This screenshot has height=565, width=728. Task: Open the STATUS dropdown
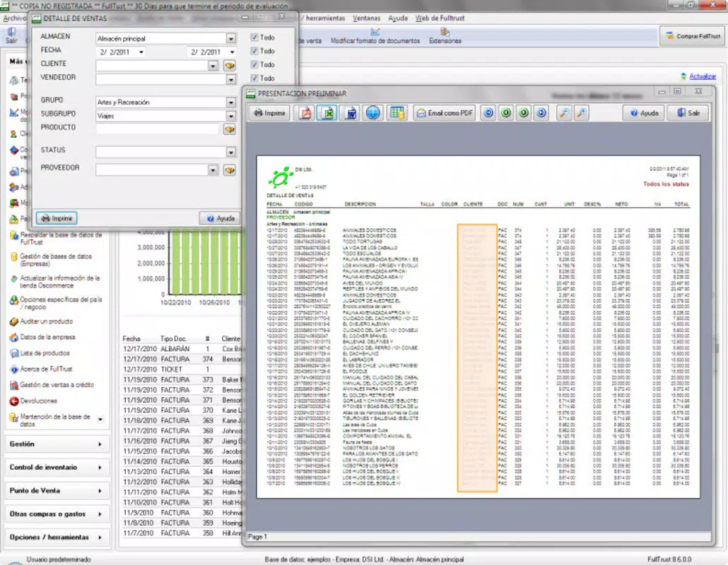pos(230,152)
